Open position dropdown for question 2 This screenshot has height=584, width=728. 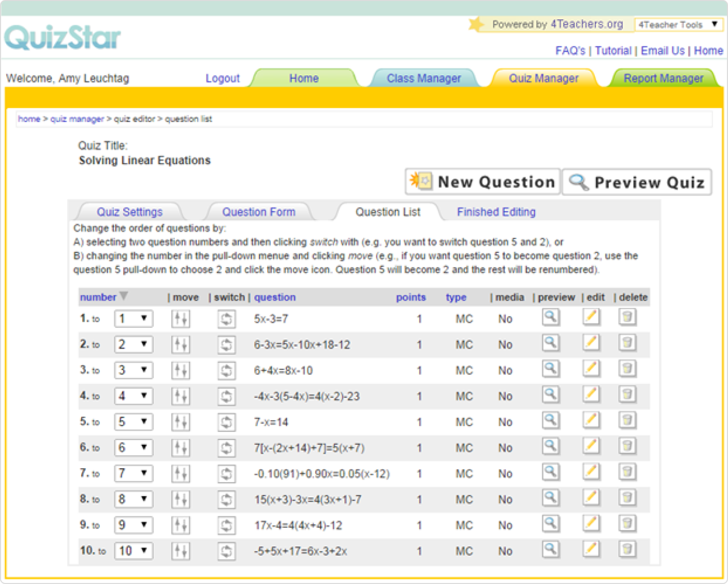(134, 344)
